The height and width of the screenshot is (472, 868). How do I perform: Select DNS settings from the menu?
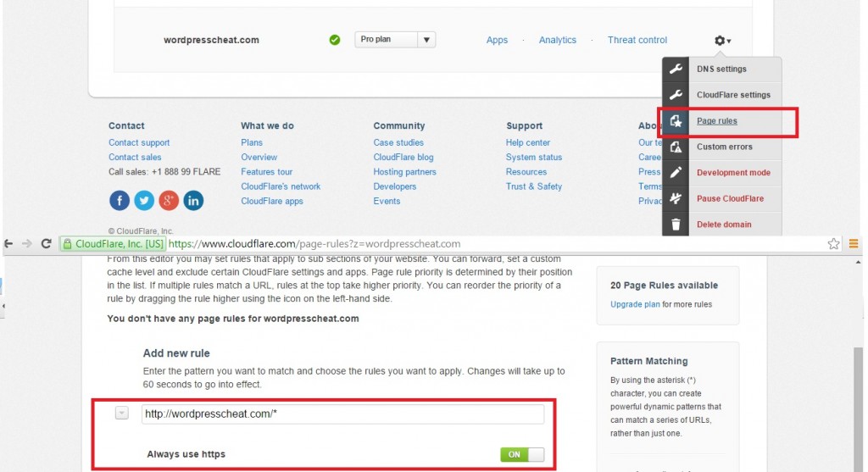tap(721, 69)
